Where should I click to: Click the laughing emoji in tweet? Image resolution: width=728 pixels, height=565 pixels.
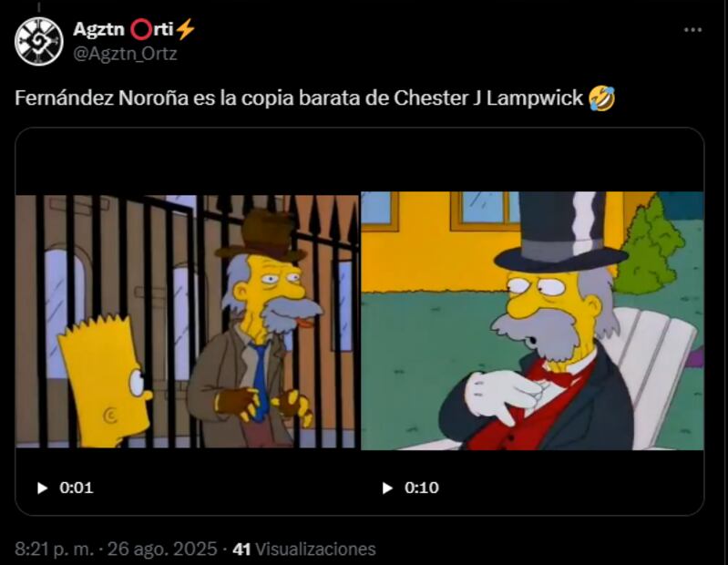(601, 98)
